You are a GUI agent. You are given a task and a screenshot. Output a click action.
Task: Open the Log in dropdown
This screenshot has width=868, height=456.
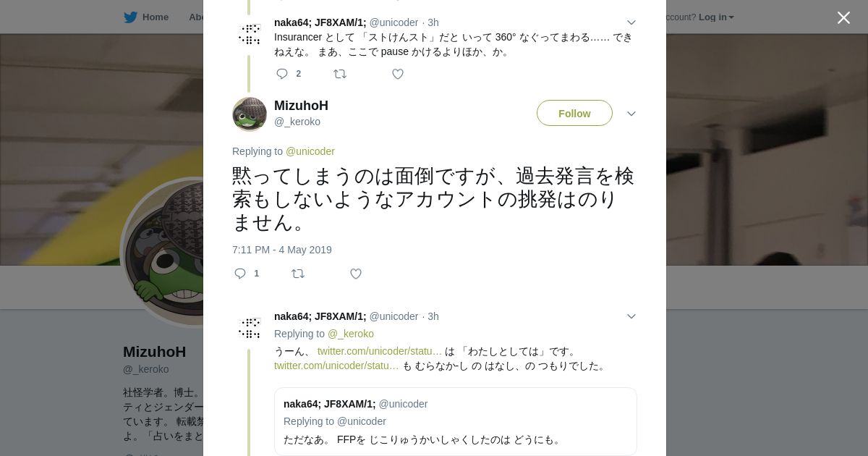[x=716, y=17]
